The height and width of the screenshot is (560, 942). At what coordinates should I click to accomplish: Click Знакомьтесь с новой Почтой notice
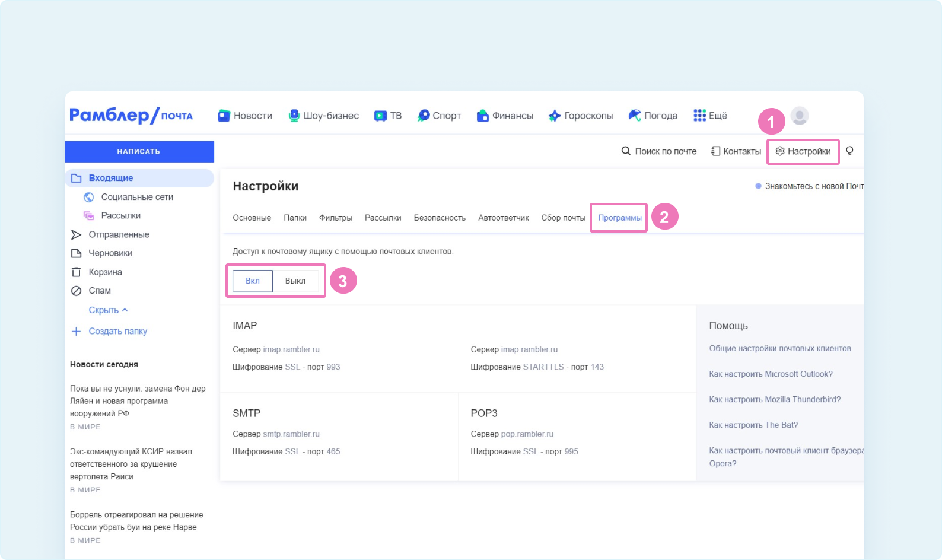(x=810, y=186)
